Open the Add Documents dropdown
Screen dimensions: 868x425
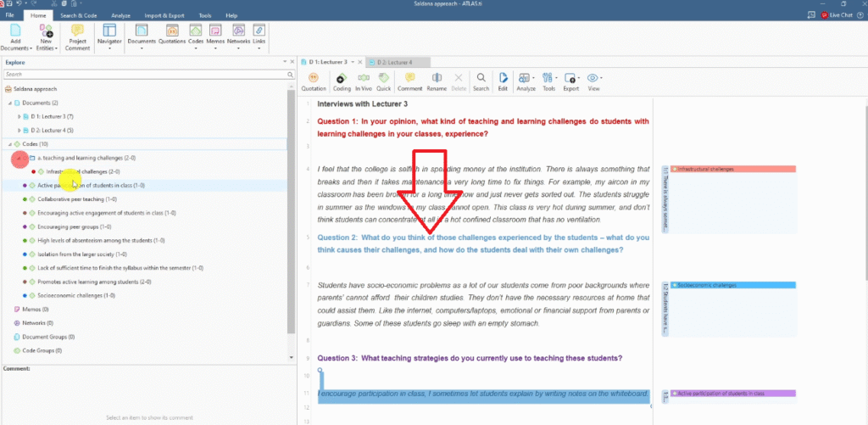(15, 48)
